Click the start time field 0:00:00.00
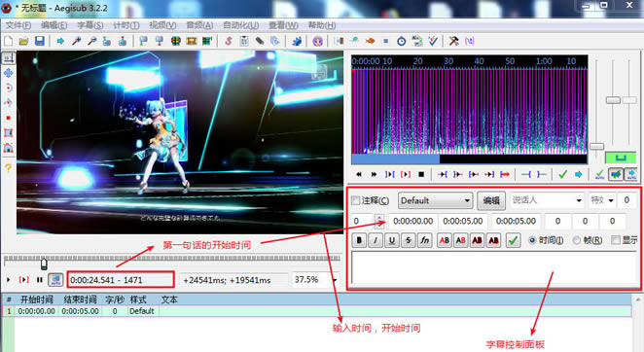Viewport: 644px width, 352px height. (412, 221)
